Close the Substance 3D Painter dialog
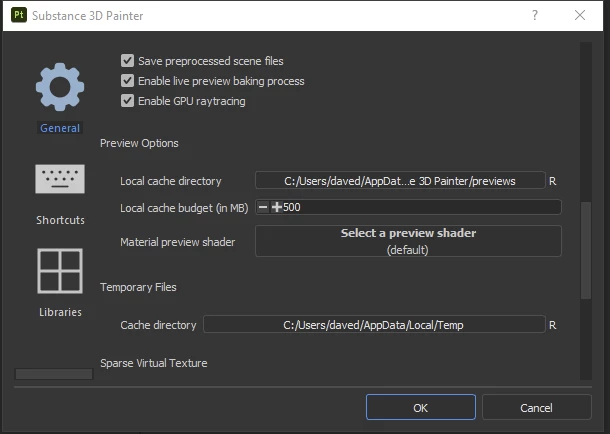610x434 pixels. (x=580, y=15)
